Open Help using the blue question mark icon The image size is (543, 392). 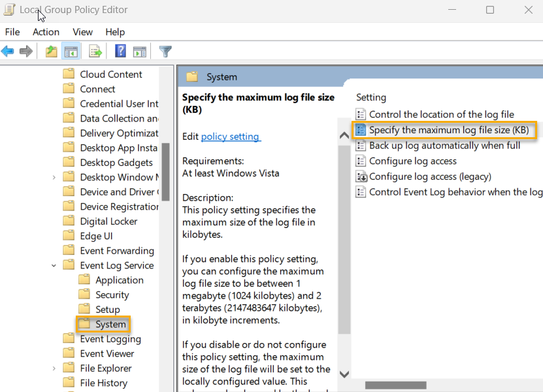click(x=120, y=51)
